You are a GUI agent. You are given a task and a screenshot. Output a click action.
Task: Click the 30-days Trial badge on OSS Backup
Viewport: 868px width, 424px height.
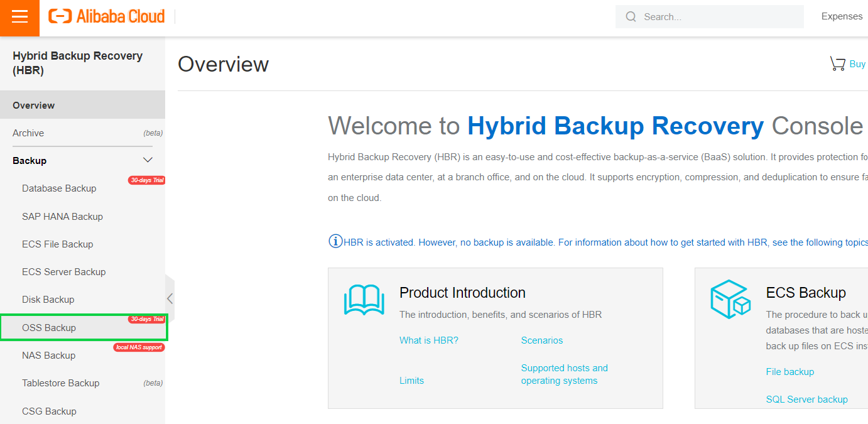[x=146, y=319]
